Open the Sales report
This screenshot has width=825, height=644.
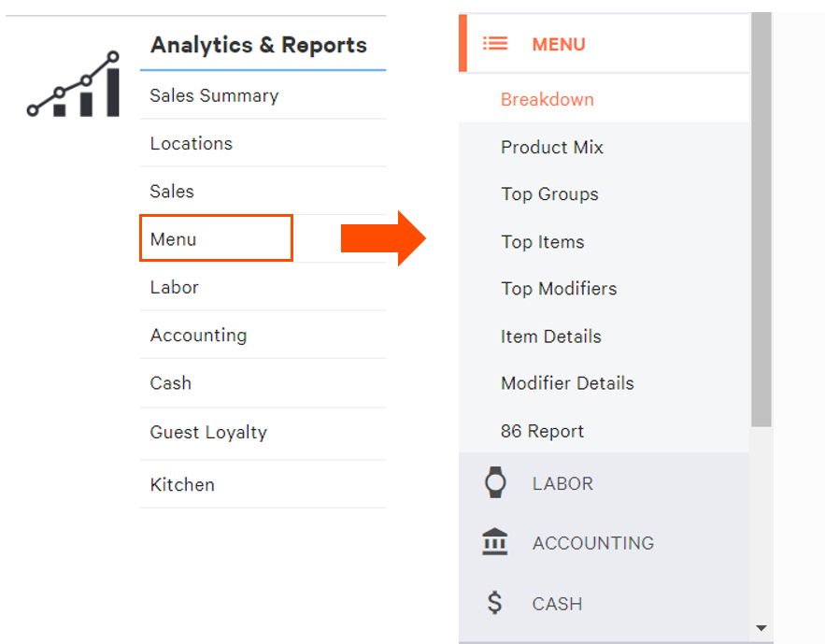pos(171,191)
